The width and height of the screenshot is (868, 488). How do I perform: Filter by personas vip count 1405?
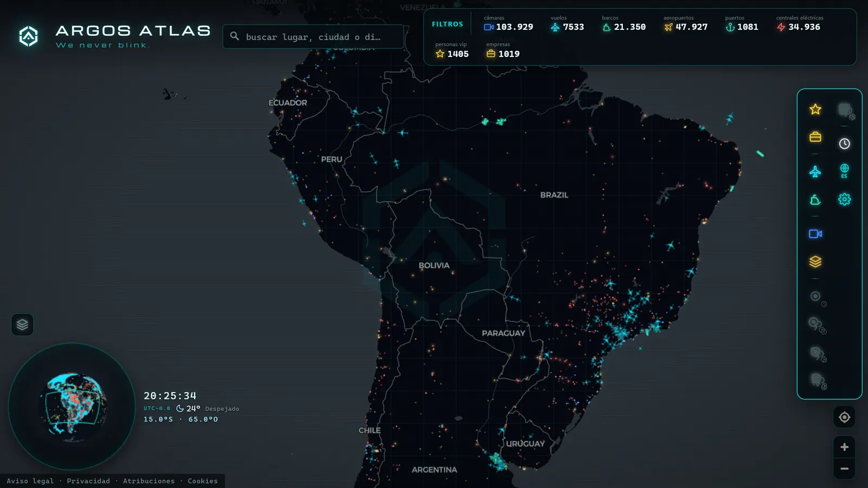pos(451,50)
